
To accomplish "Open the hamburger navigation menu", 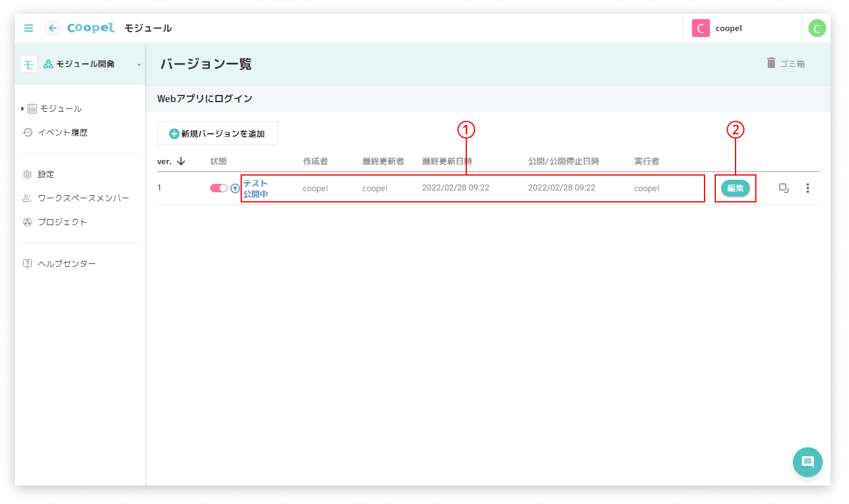I will pyautogui.click(x=29, y=28).
